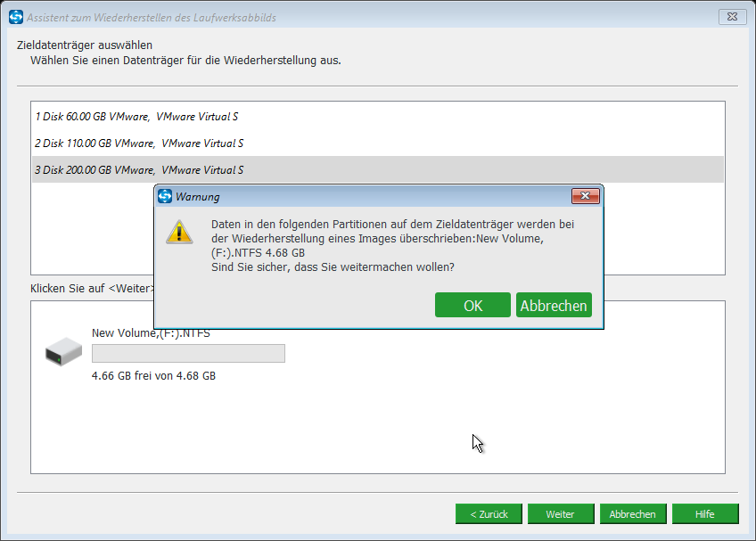Choose Disk 2 110.00 GB VMware entry
This screenshot has height=541, width=756.
(139, 143)
